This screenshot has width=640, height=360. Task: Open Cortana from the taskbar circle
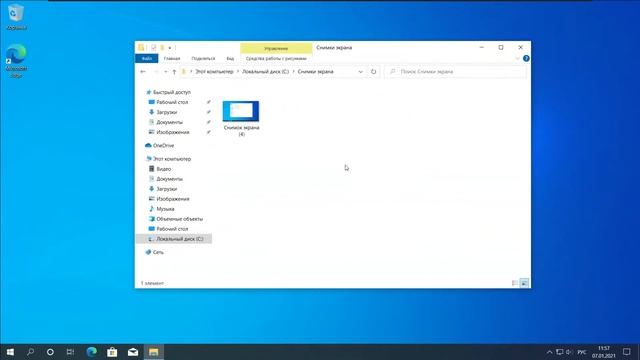click(x=50, y=352)
